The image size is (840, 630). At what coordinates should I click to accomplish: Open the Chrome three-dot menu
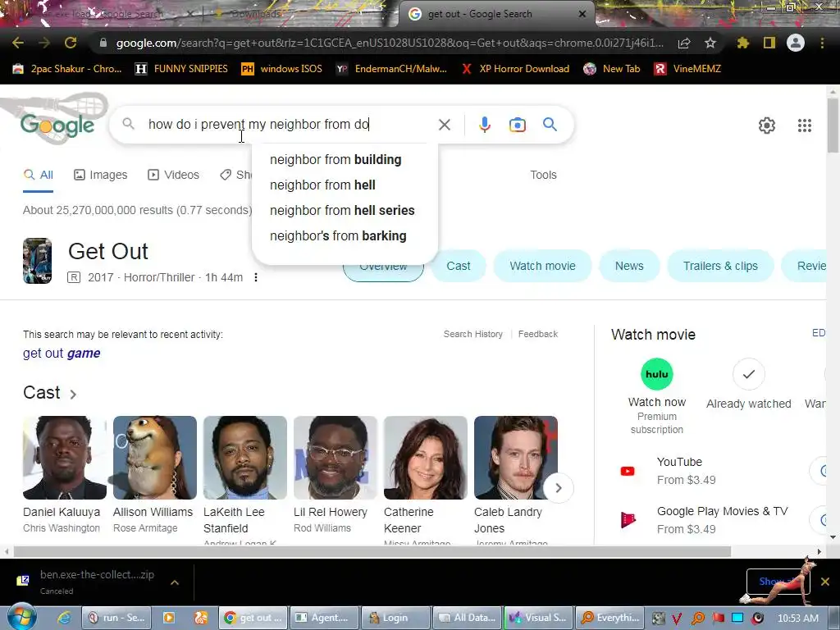822,43
